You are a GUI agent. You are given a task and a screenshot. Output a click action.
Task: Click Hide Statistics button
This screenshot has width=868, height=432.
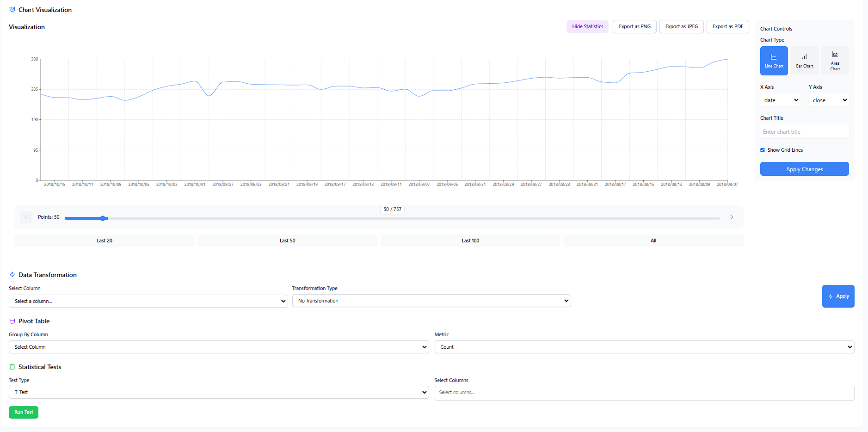[x=587, y=26]
